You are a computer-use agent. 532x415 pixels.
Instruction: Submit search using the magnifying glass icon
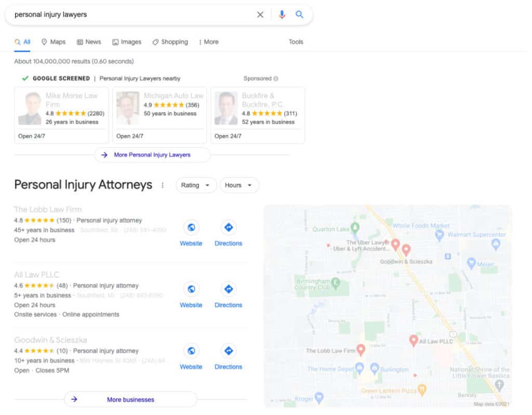click(299, 14)
